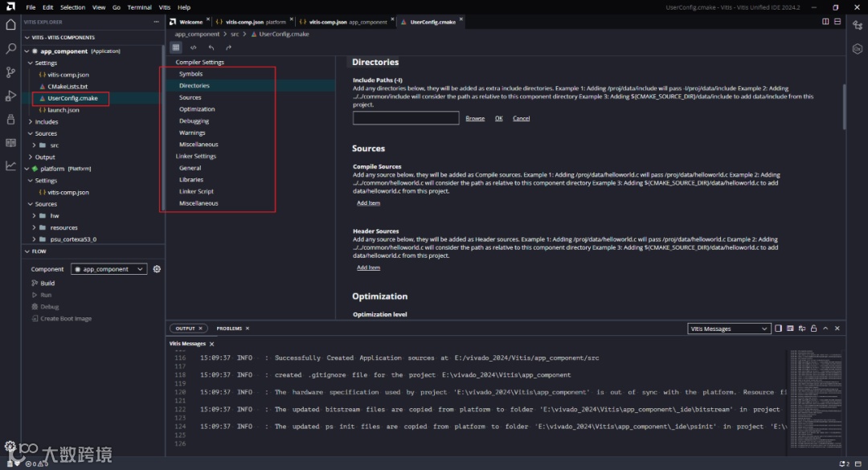The image size is (868, 470).
Task: Open the flow graph icon in right sidebar
Action: tap(858, 25)
